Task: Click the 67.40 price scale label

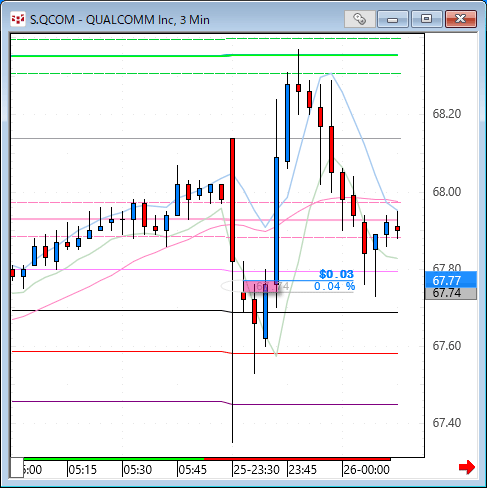Action: click(447, 423)
